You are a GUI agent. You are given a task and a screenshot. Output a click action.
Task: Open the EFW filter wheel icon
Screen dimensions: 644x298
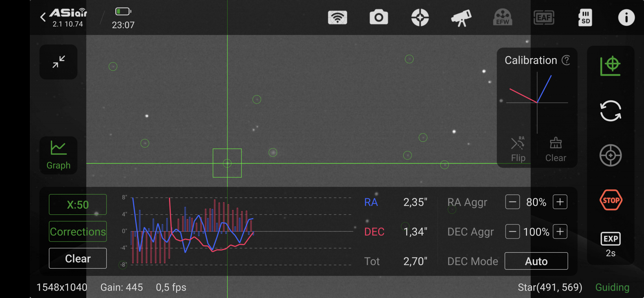(x=502, y=17)
